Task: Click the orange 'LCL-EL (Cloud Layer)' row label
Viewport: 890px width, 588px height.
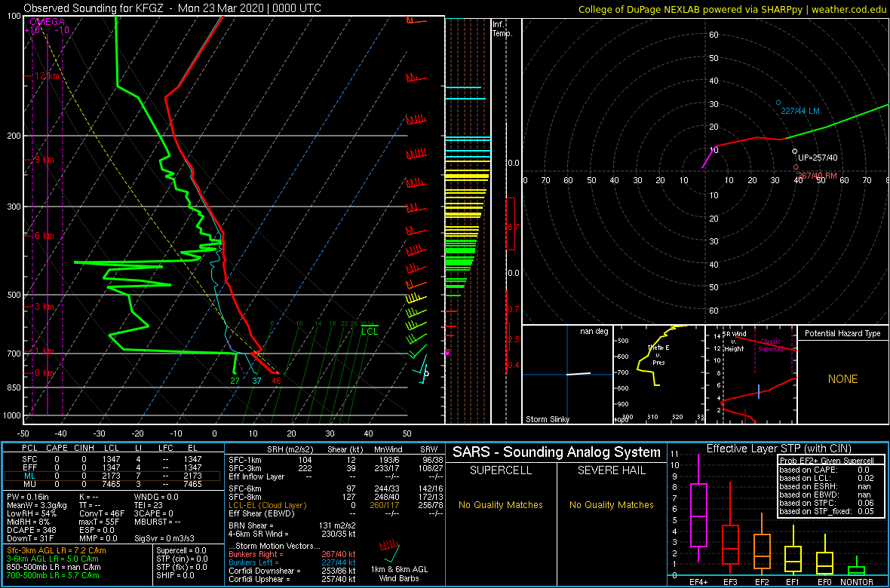Action: click(x=267, y=505)
